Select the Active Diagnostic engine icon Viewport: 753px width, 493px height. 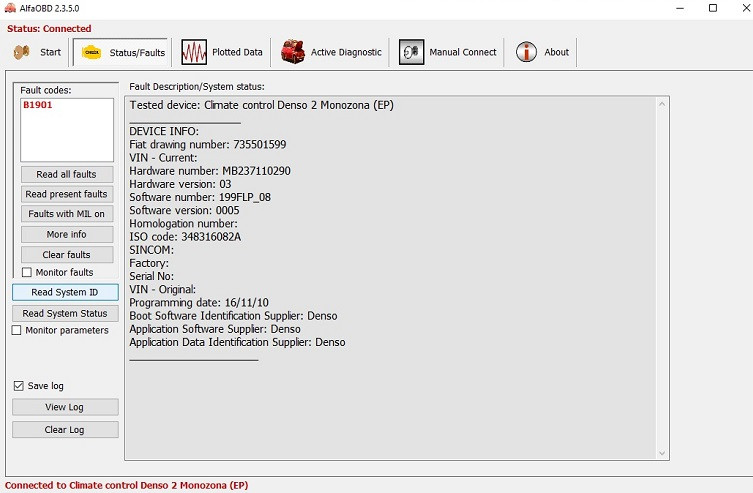coord(293,52)
